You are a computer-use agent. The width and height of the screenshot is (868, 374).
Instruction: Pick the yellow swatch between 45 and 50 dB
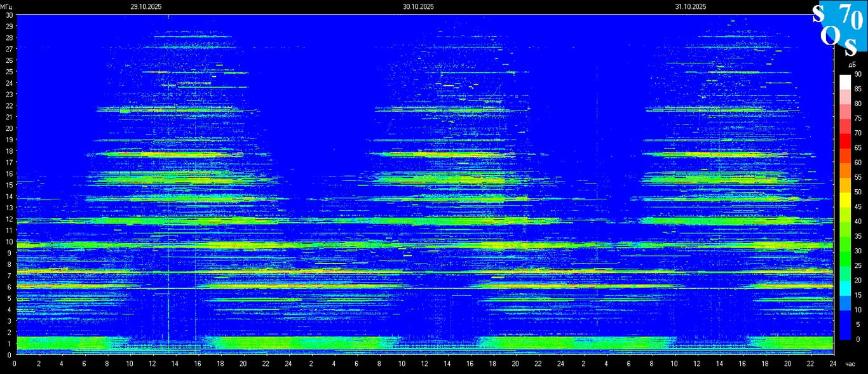844,199
